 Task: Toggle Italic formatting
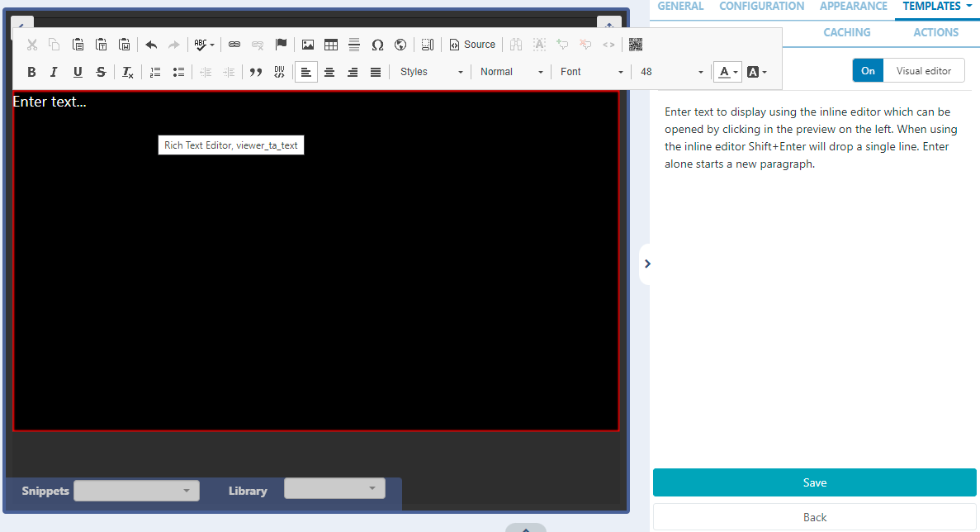(x=54, y=72)
